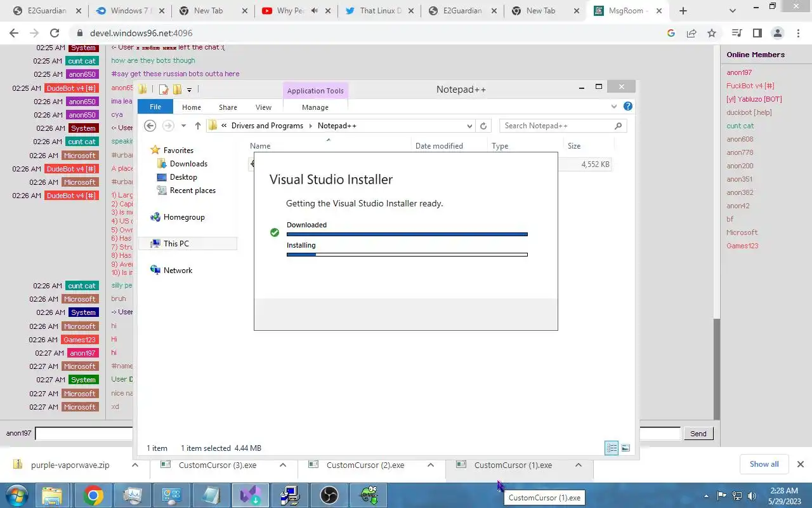
Task: Switch to the That Linux D... Twitter tab
Action: pyautogui.click(x=381, y=11)
